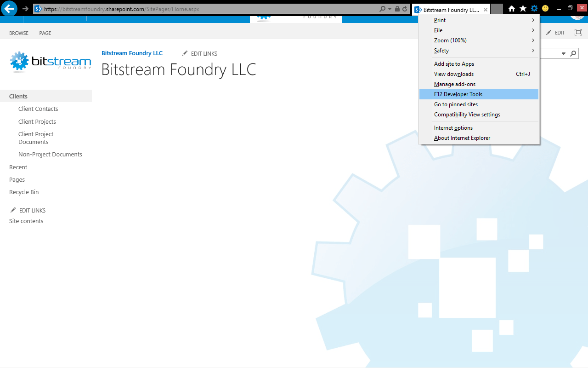Click the smiley feedback icon

[545, 8]
